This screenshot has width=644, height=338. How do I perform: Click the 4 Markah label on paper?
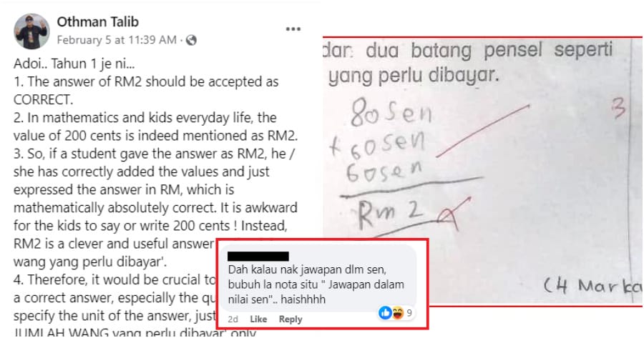(592, 286)
